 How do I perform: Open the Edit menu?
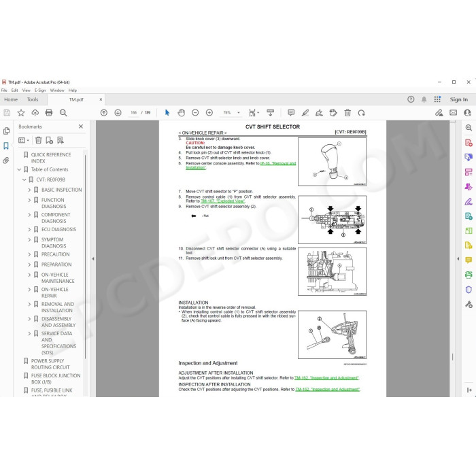[x=14, y=90]
